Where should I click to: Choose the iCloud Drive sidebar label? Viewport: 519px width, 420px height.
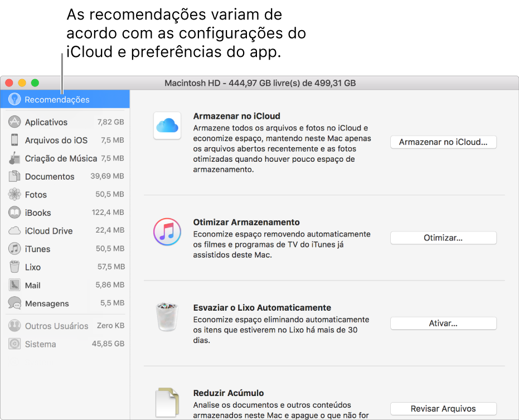[48, 231]
